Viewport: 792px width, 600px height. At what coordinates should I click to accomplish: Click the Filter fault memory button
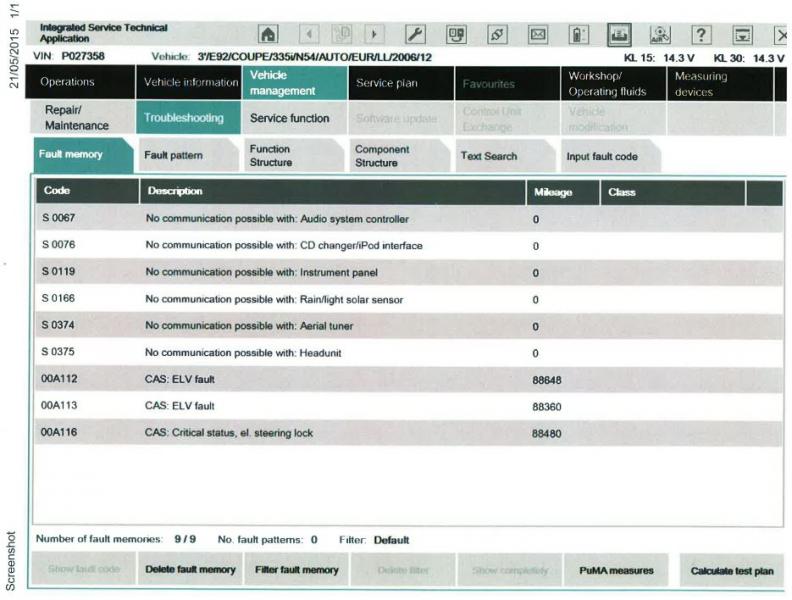[296, 570]
